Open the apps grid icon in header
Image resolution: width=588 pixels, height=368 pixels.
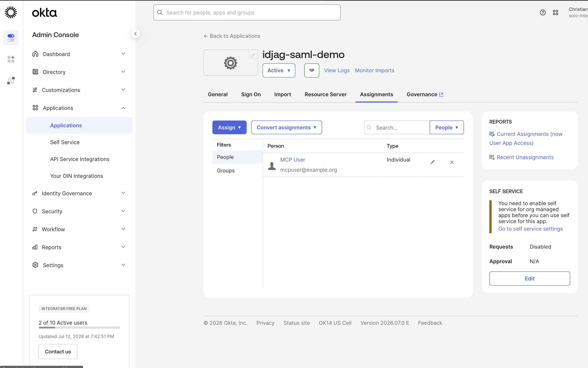(556, 12)
